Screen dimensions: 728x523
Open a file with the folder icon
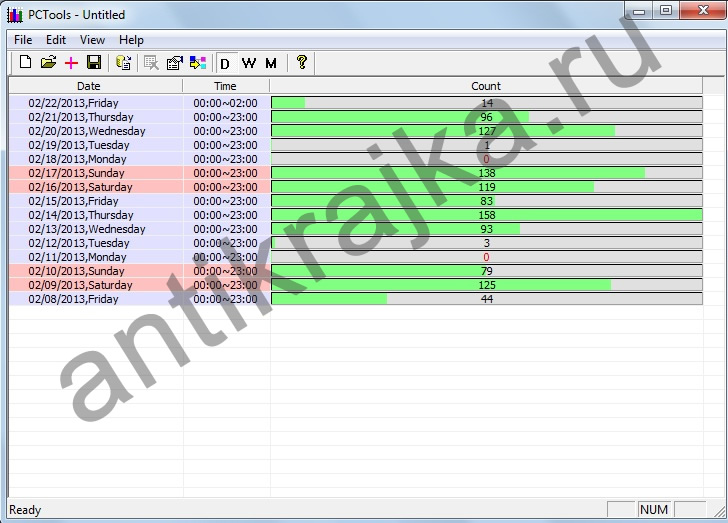[48, 63]
